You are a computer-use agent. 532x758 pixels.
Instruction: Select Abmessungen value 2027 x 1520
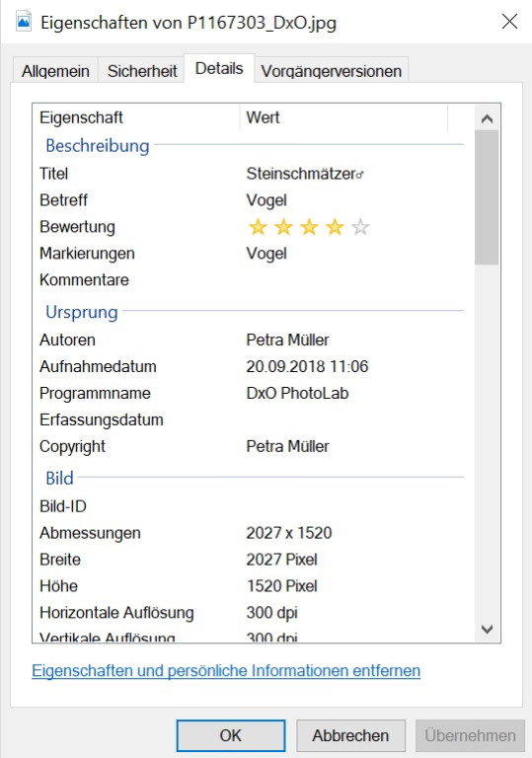(x=289, y=533)
